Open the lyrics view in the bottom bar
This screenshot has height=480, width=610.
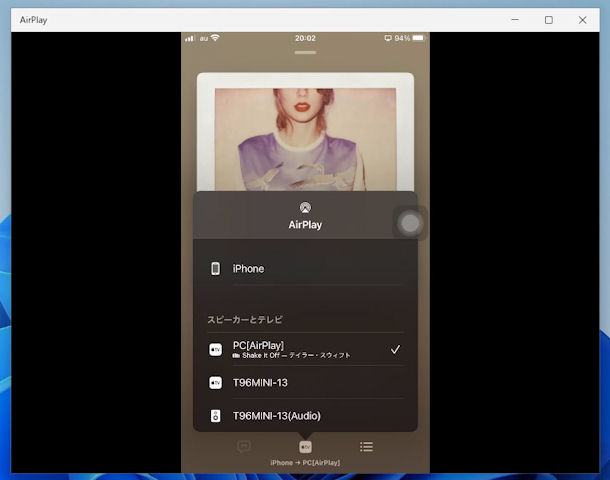click(244, 447)
